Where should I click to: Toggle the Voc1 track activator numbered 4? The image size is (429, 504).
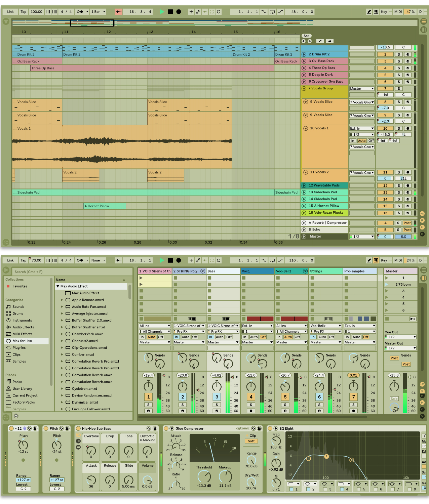(251, 397)
